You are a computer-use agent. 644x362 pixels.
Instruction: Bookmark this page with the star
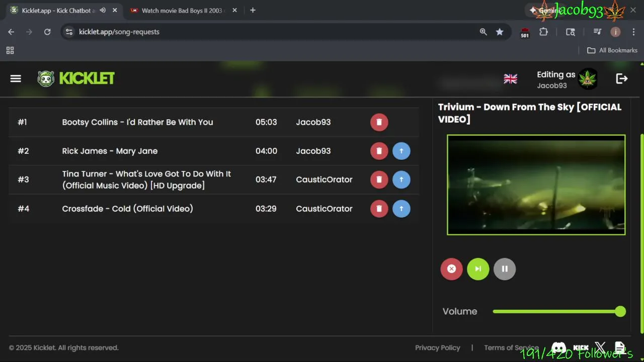(x=500, y=32)
